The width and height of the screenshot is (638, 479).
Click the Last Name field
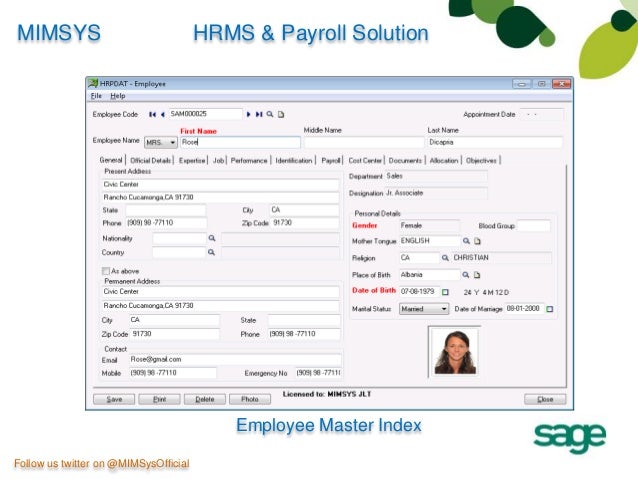pyautogui.click(x=495, y=142)
